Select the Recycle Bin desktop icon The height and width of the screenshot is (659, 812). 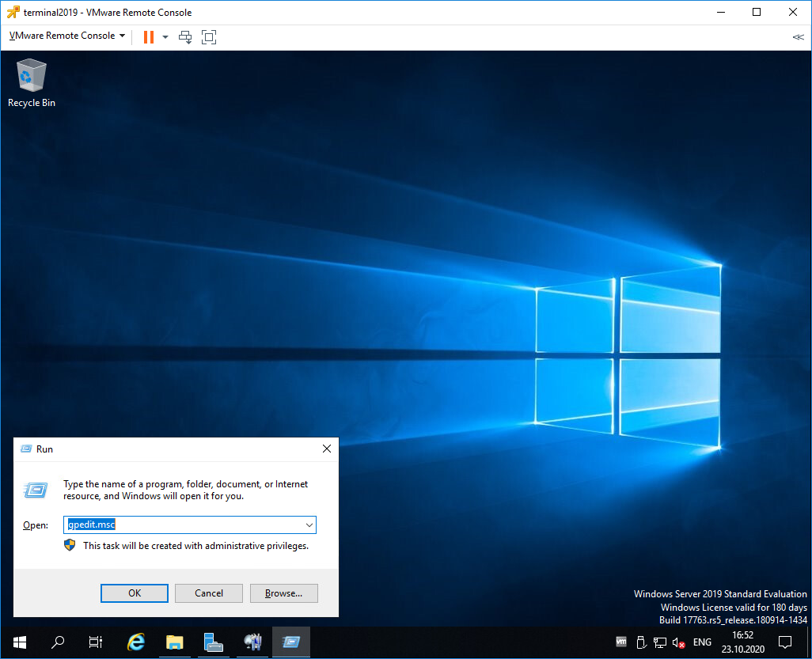pyautogui.click(x=32, y=83)
